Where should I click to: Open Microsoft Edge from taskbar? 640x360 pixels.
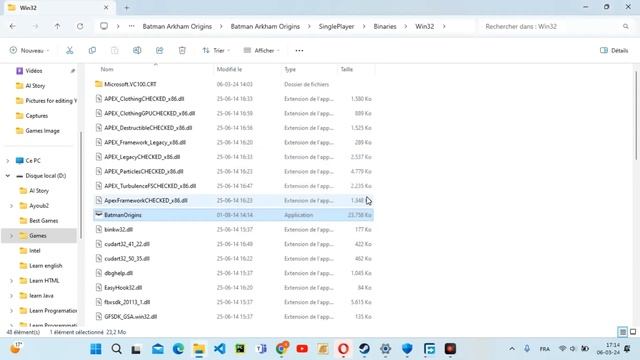coord(178,349)
